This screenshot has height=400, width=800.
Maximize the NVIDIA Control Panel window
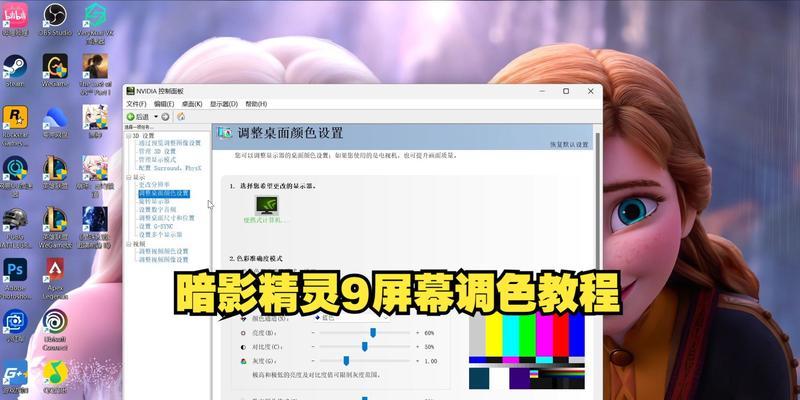click(566, 91)
